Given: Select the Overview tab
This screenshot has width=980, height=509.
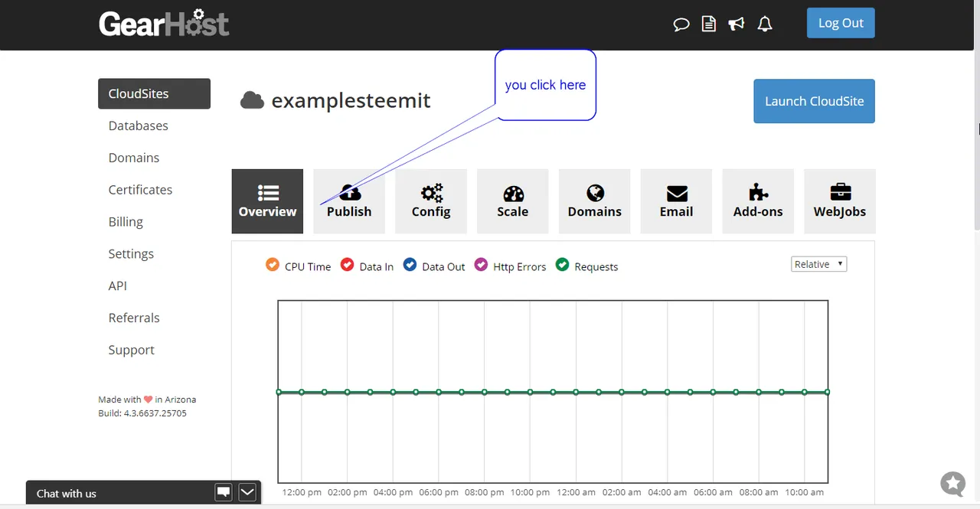Looking at the screenshot, I should [x=267, y=201].
